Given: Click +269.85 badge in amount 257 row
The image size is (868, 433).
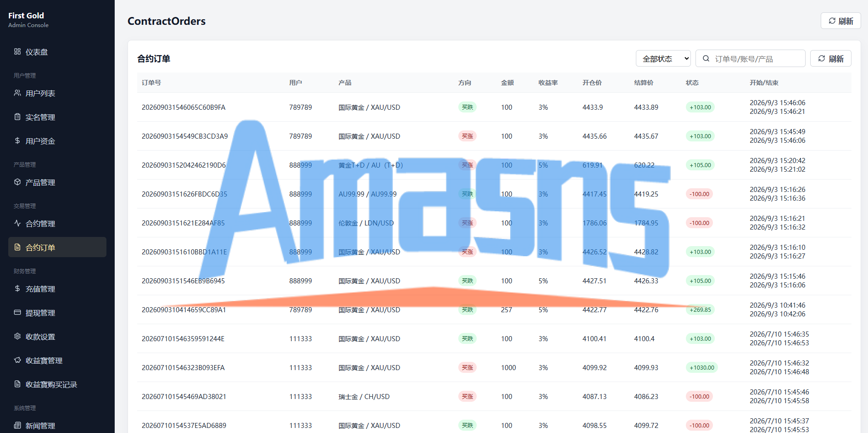Looking at the screenshot, I should (x=700, y=309).
